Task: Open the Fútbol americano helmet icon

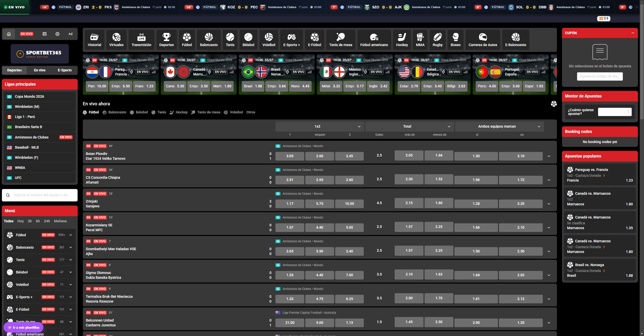Action: click(x=374, y=40)
